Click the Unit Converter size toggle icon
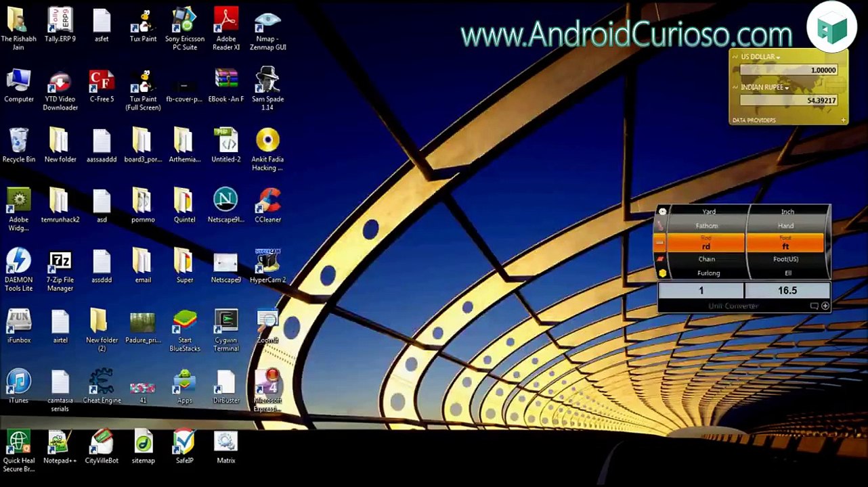Viewport: 868px width, 487px height. point(815,306)
